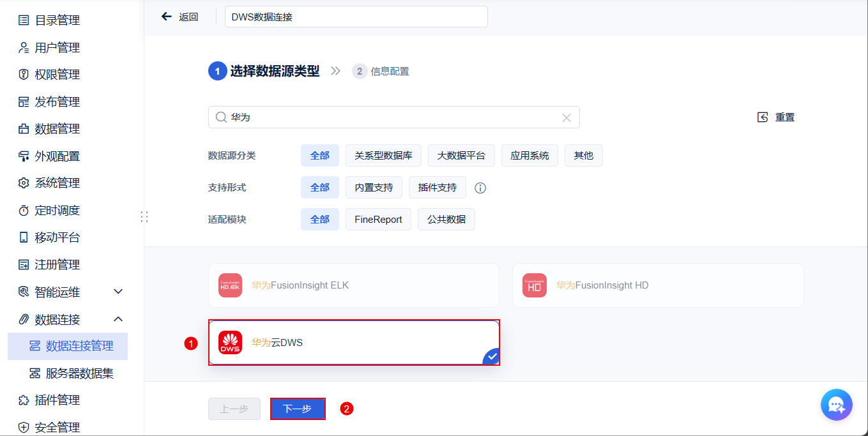Open the chat assistant bubble
Viewport: 868px width, 436px height.
point(837,405)
